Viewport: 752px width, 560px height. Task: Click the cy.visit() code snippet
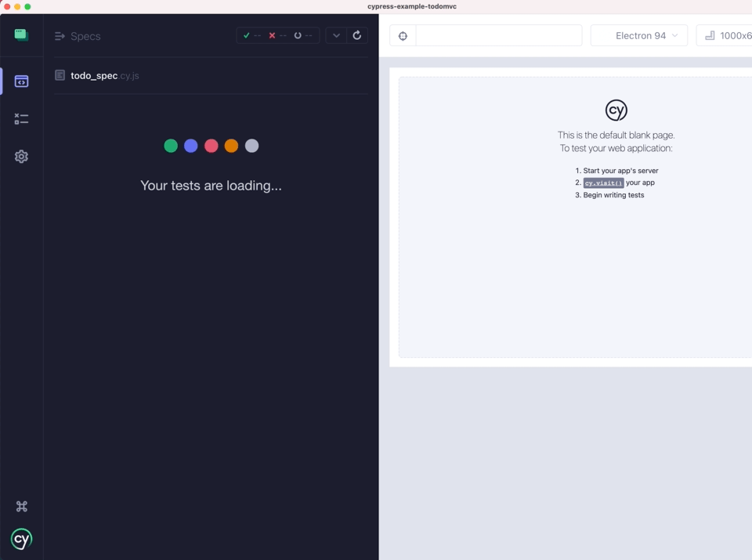[603, 183]
